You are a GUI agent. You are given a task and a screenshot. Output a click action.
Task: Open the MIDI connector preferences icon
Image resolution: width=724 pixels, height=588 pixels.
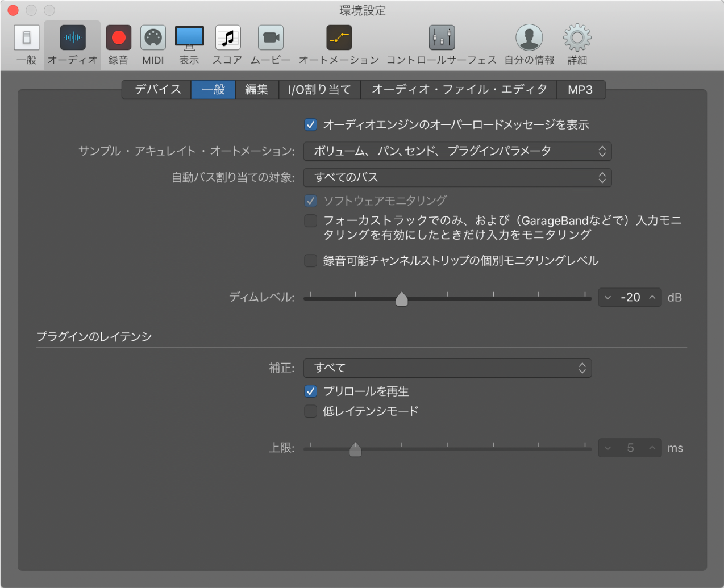(x=153, y=38)
